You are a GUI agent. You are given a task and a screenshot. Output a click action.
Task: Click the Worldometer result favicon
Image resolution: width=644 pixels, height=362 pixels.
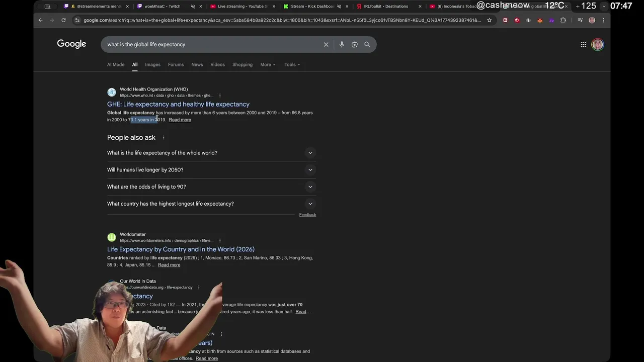pos(112,237)
